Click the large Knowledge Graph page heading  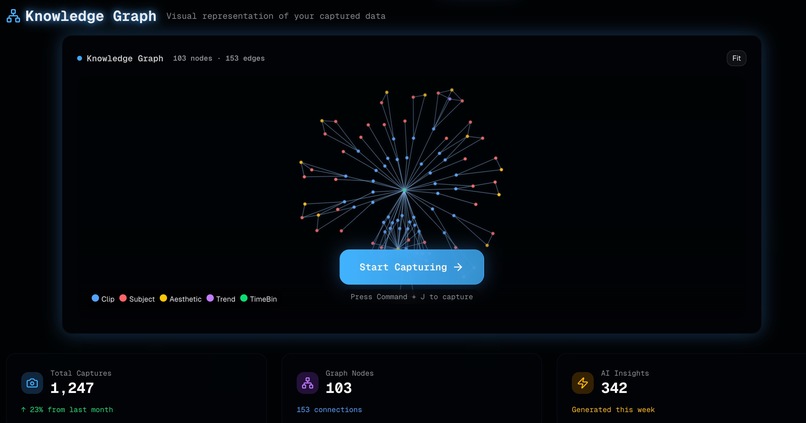pyautogui.click(x=90, y=16)
